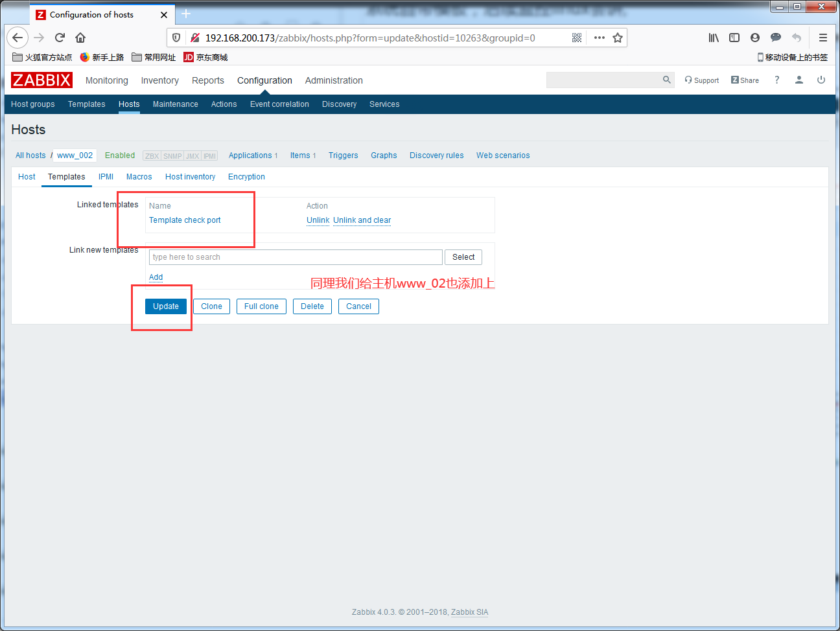Open the All hosts breadcrumb link
This screenshot has width=840, height=631.
click(x=30, y=155)
